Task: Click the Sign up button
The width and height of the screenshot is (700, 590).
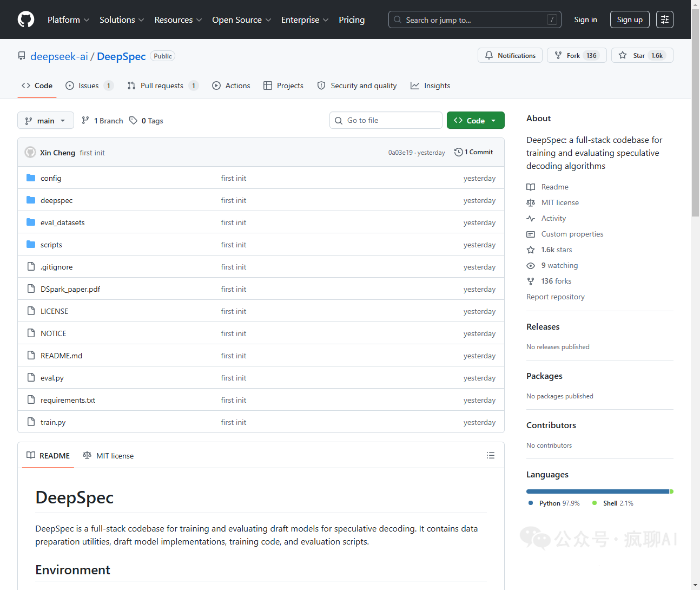Action: pos(630,19)
